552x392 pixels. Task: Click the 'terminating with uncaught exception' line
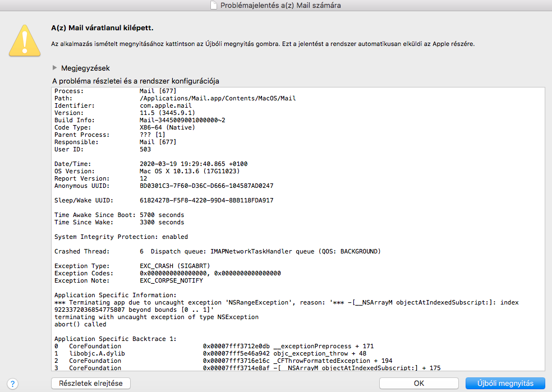(x=157, y=317)
